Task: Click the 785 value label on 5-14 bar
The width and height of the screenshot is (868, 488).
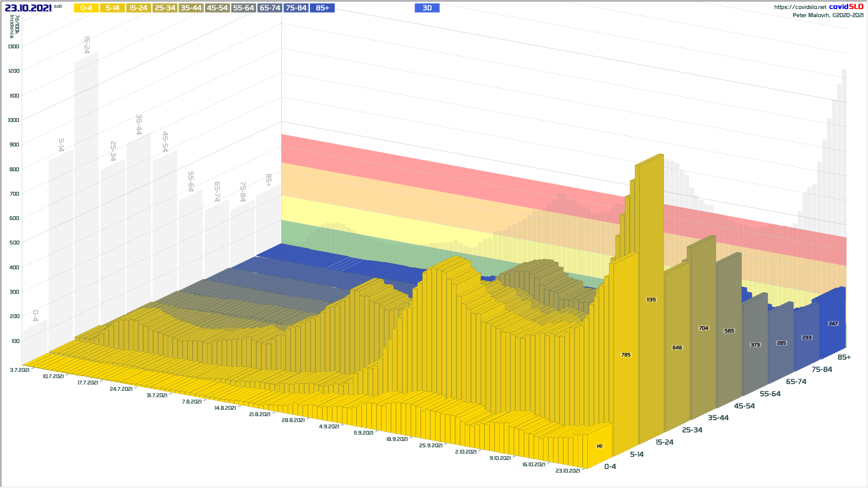Action: [x=626, y=355]
